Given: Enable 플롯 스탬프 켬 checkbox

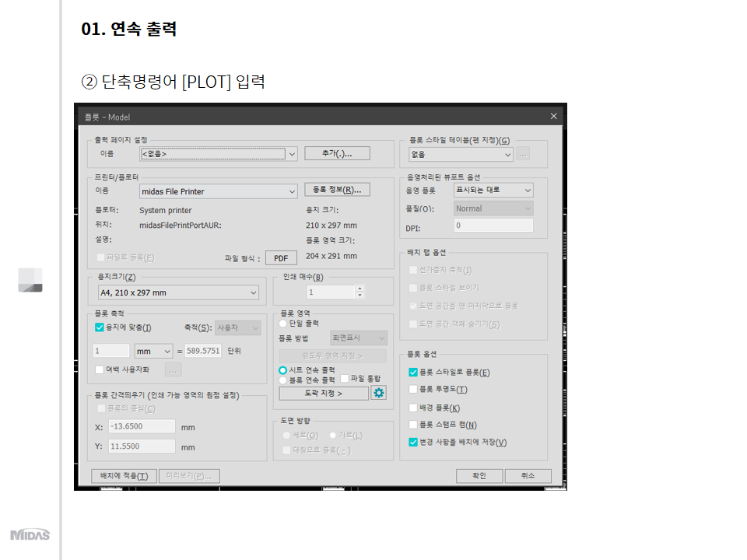Looking at the screenshot, I should (x=413, y=425).
